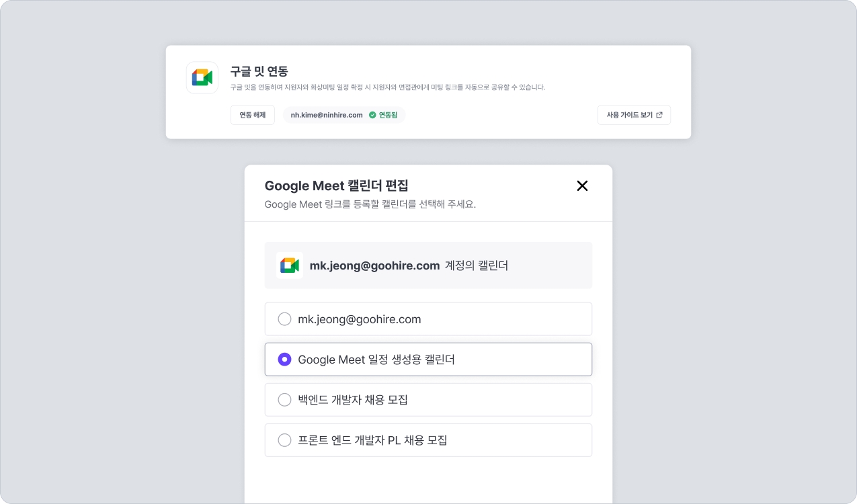Screen dimensions: 857x504
Task: Click the 구글 밋 integration description text
Action: [x=387, y=87]
